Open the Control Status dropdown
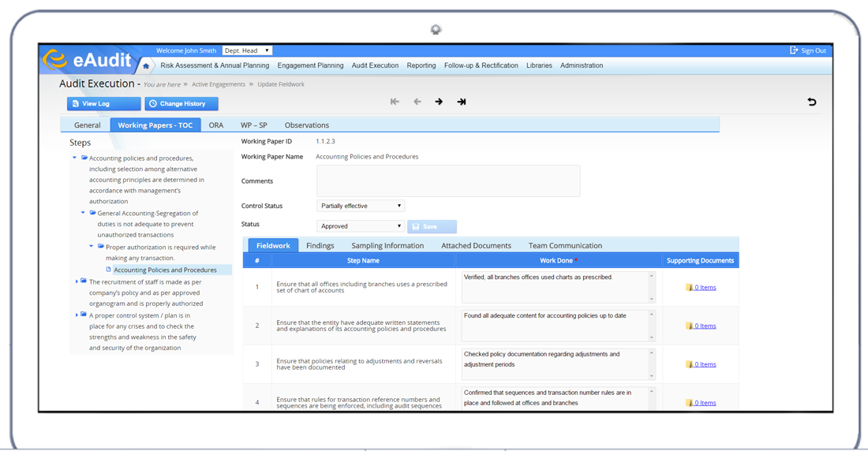The image size is (868, 473). pyautogui.click(x=361, y=206)
